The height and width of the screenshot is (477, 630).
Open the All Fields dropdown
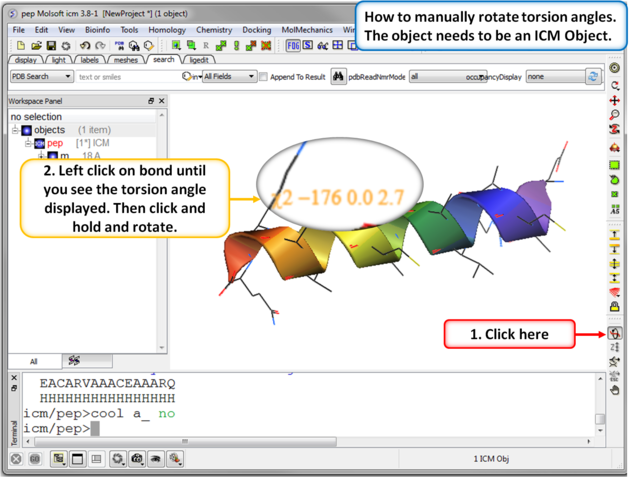click(229, 76)
